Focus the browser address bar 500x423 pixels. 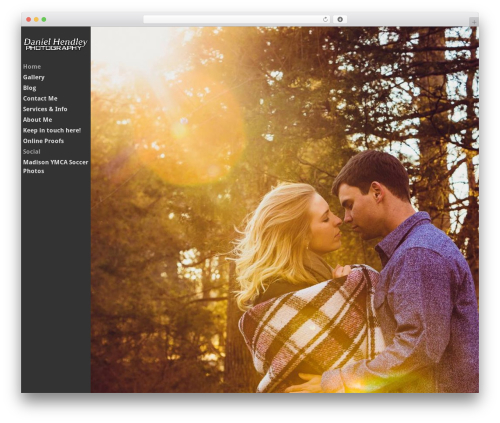pyautogui.click(x=237, y=19)
